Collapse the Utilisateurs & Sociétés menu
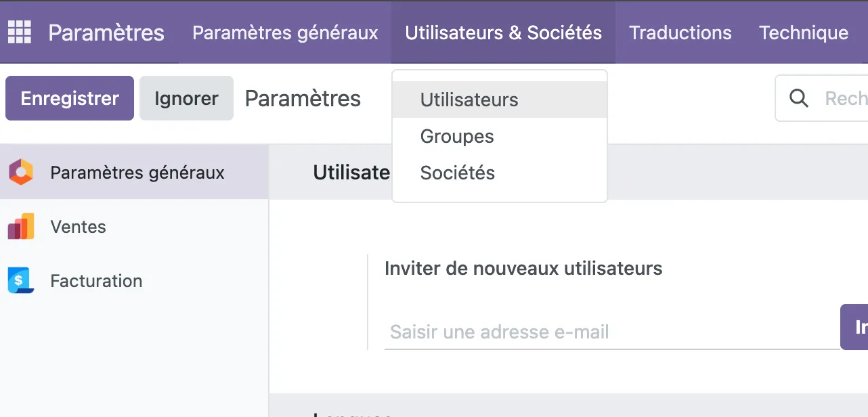The width and height of the screenshot is (868, 417). [x=503, y=32]
